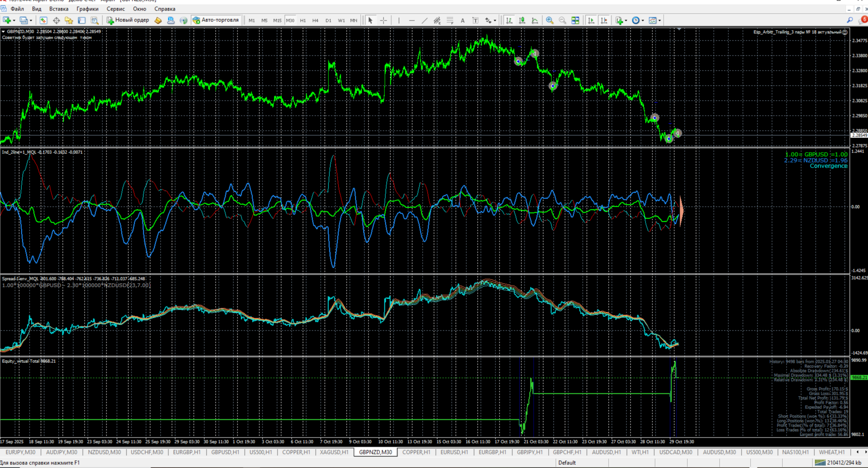The width and height of the screenshot is (868, 468).
Task: Open the Сервис menu
Action: (x=115, y=9)
